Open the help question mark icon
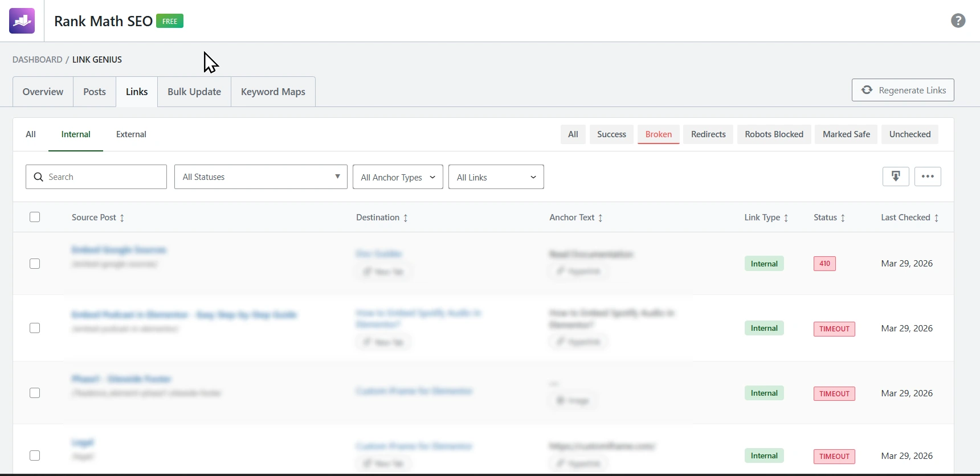 [958, 20]
